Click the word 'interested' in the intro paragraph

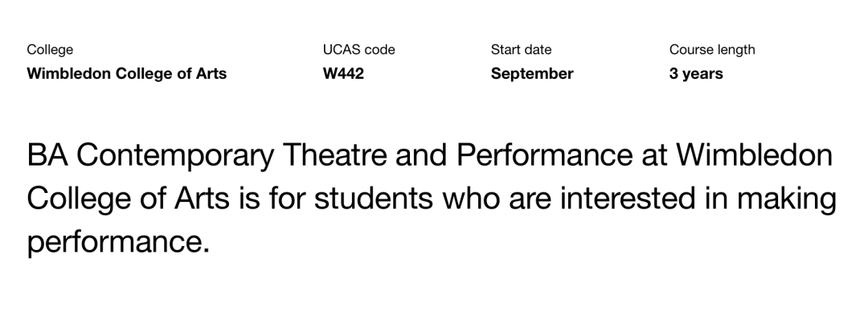click(627, 198)
